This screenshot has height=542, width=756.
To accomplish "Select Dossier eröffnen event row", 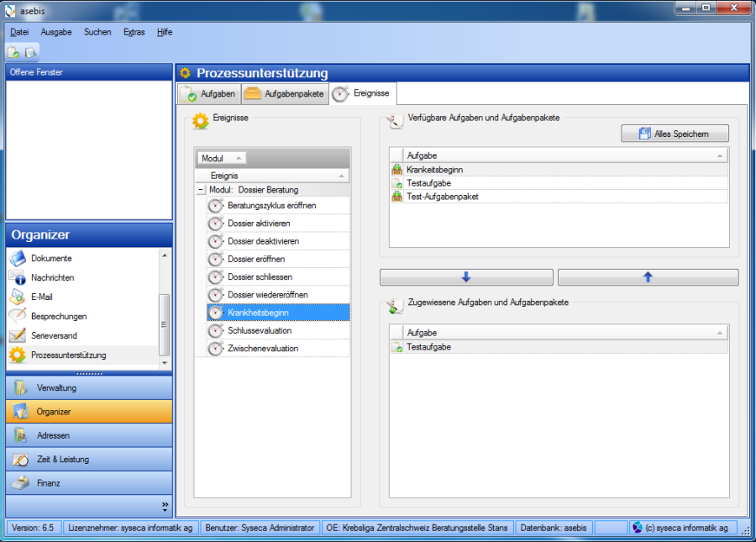I will [x=278, y=259].
